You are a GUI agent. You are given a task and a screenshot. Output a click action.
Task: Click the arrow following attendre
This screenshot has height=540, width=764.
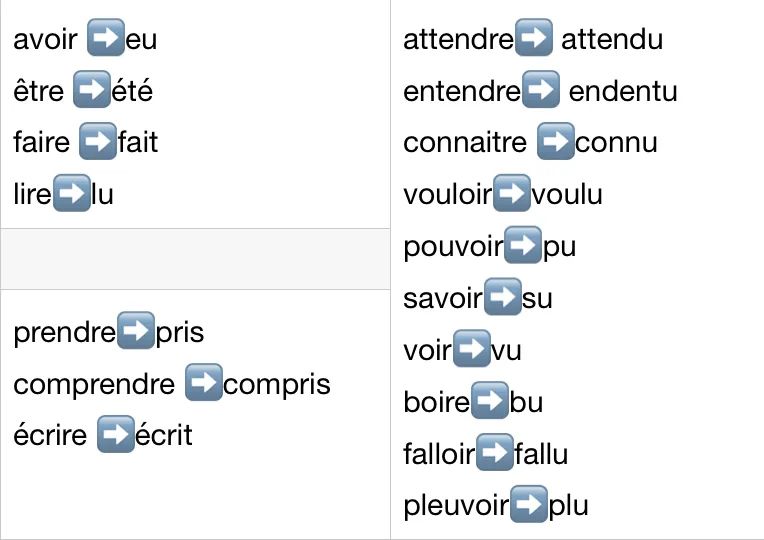[x=534, y=38]
